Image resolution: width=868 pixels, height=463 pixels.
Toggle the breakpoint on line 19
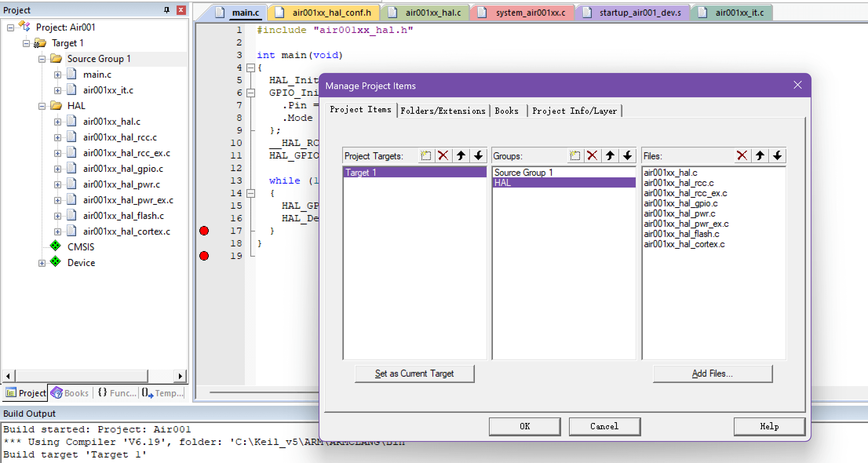tap(204, 256)
